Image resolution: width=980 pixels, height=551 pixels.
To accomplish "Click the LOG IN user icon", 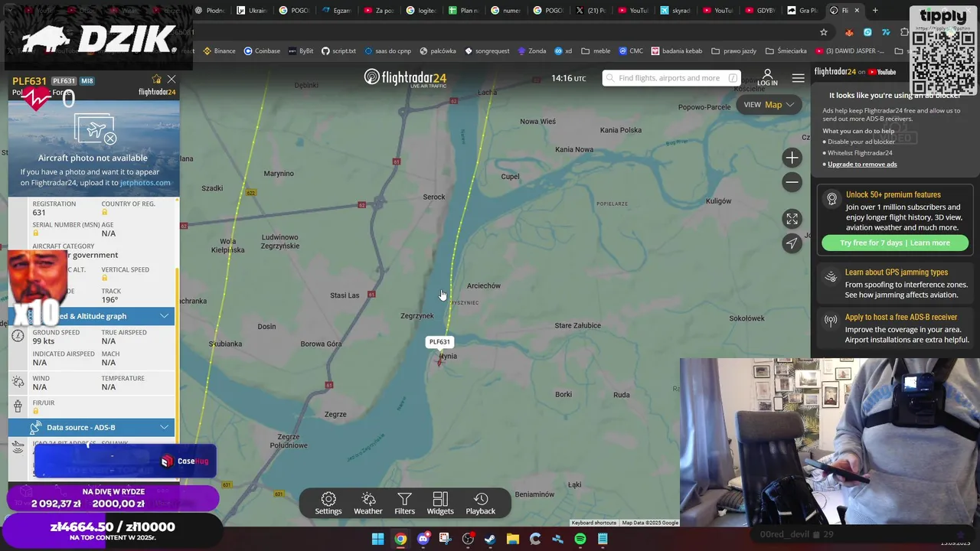I will [x=767, y=77].
